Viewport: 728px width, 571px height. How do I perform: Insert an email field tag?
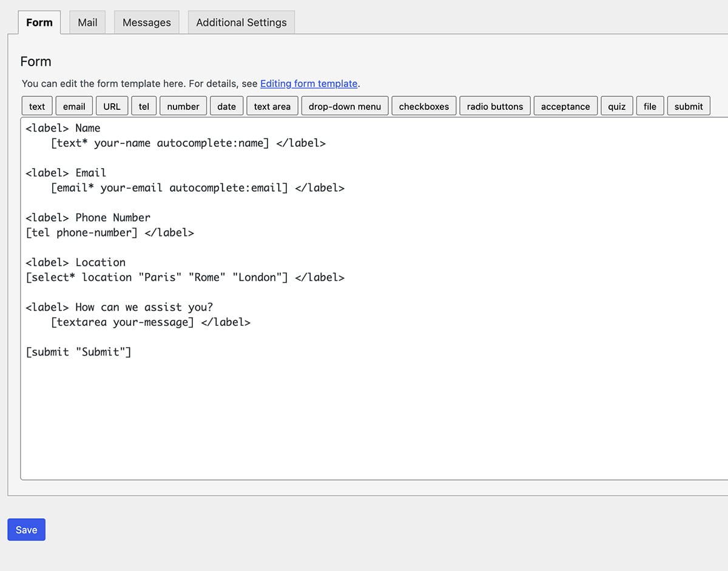point(74,106)
